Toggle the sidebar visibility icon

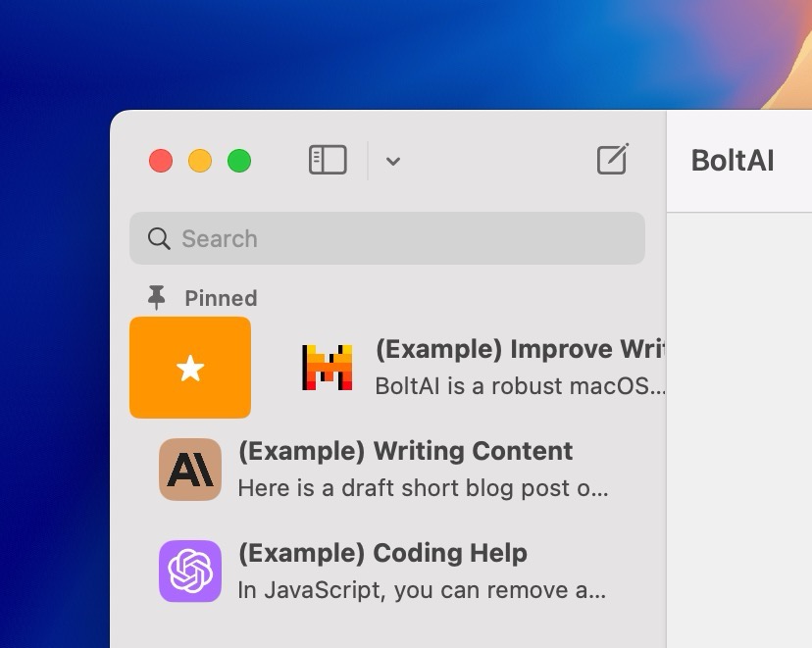328,160
